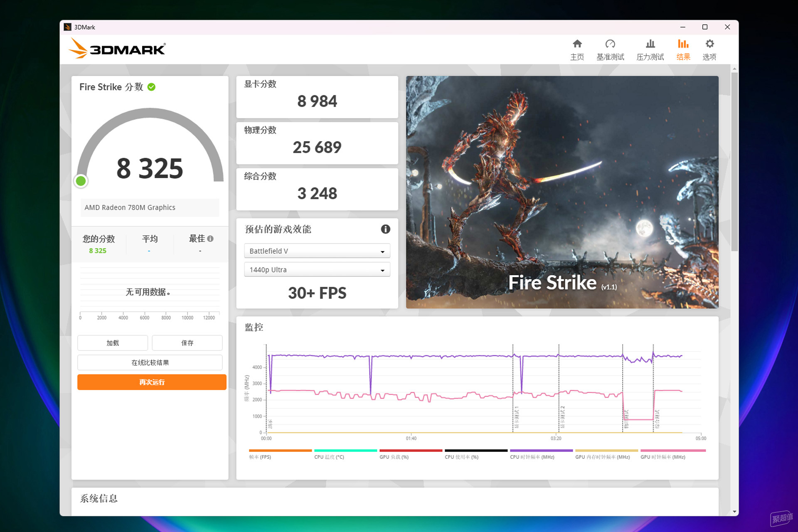798x532 pixels.
Task: Minimize the 3DMark window
Action: (x=682, y=27)
